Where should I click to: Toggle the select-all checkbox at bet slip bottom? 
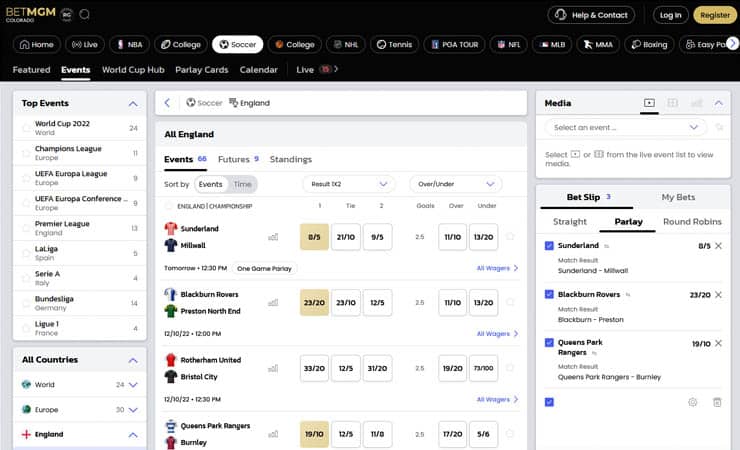coord(549,402)
